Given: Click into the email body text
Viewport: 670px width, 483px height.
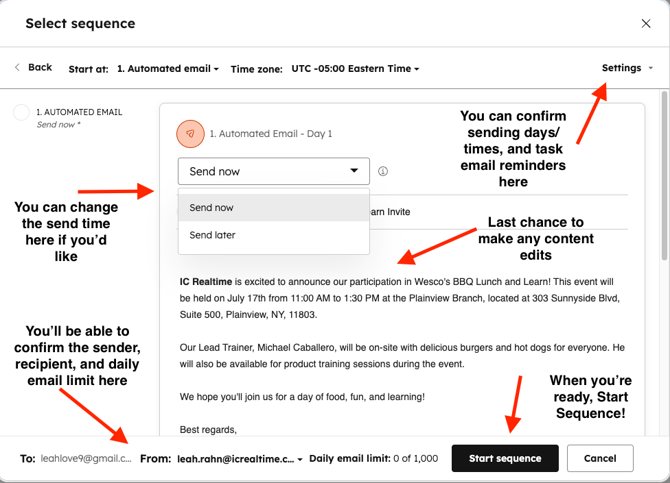Looking at the screenshot, I should point(400,300).
